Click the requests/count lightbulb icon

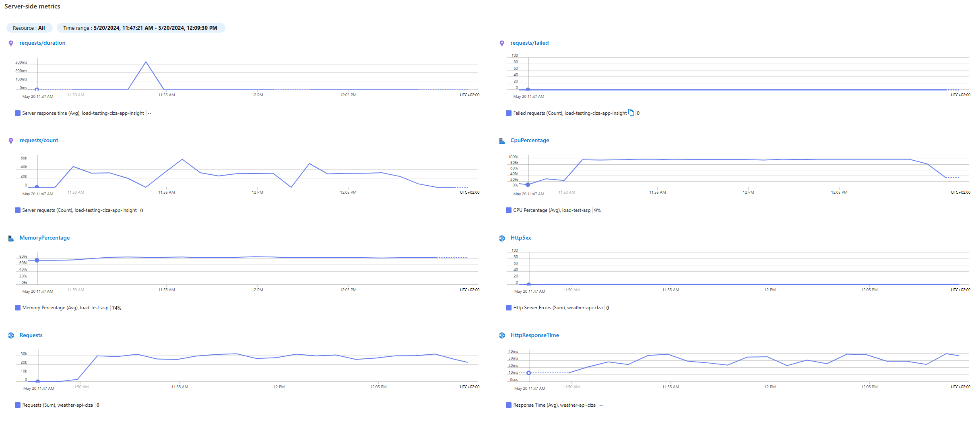coord(11,141)
